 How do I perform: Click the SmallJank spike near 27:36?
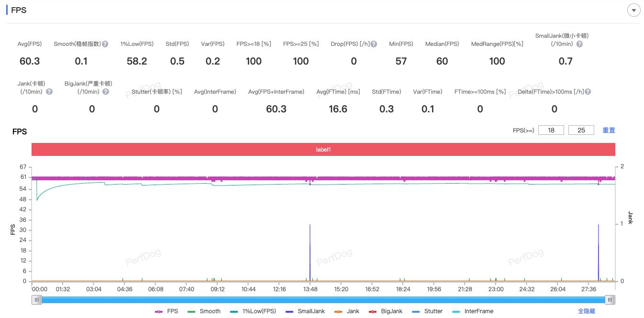click(598, 252)
